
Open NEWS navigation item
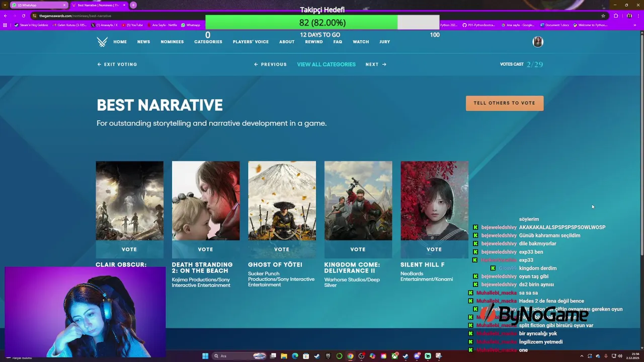(x=143, y=42)
